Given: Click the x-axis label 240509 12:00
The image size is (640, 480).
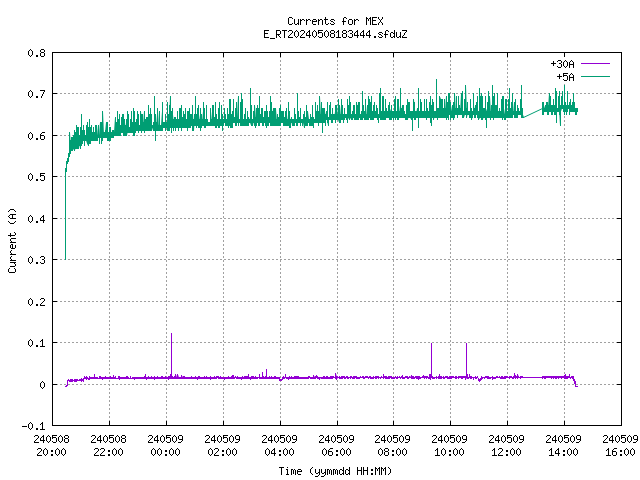Looking at the screenshot, I should (507, 445).
